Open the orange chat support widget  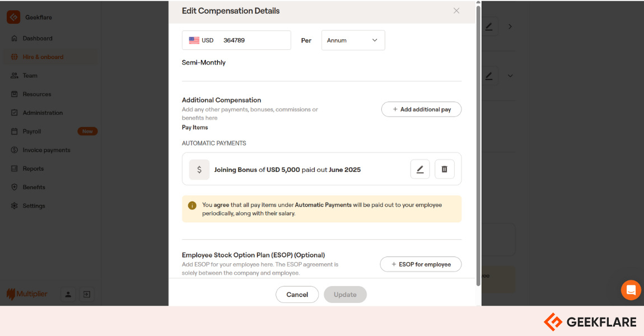click(x=631, y=290)
